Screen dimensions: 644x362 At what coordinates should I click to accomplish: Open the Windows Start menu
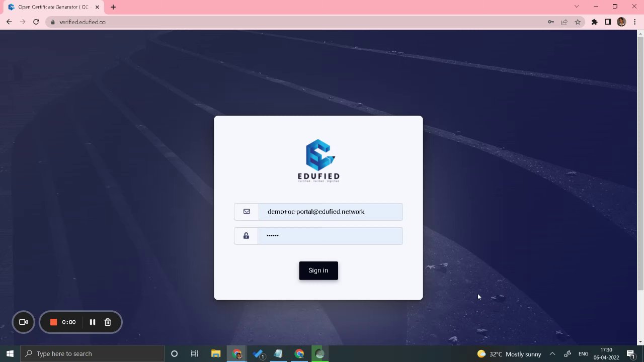click(x=10, y=354)
